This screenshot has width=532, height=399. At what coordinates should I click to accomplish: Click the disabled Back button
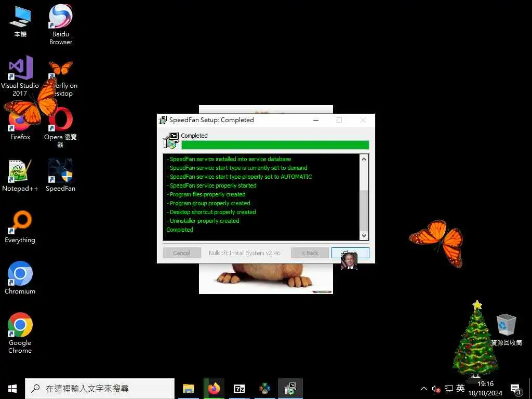click(310, 253)
